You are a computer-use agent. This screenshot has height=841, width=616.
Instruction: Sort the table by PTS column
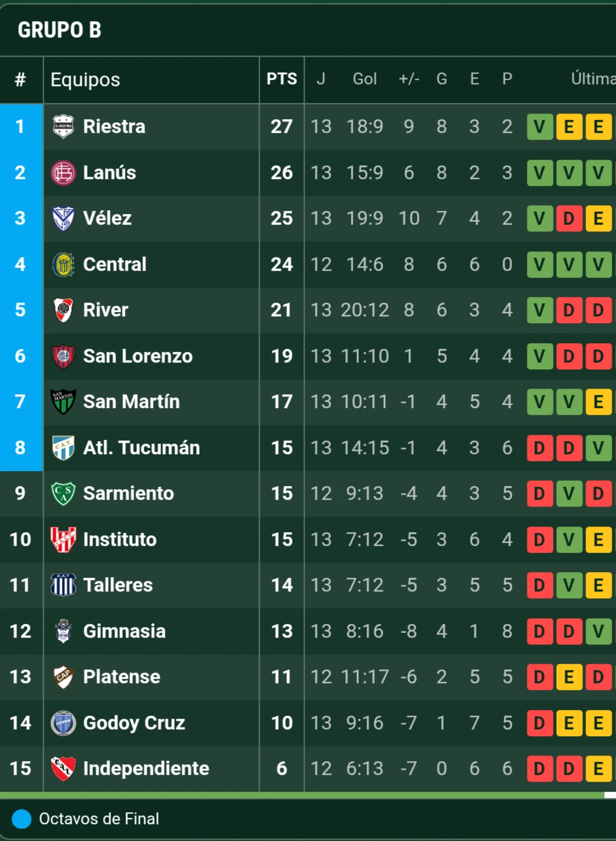[281, 79]
